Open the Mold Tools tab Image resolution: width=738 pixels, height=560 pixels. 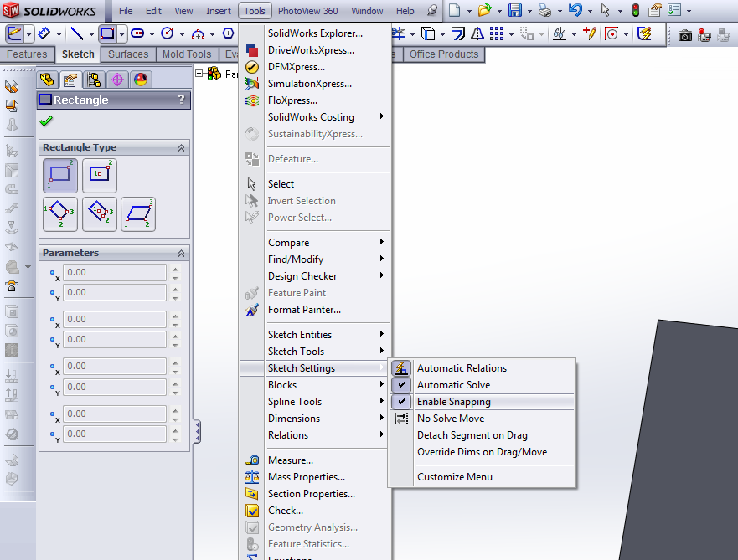tap(186, 54)
